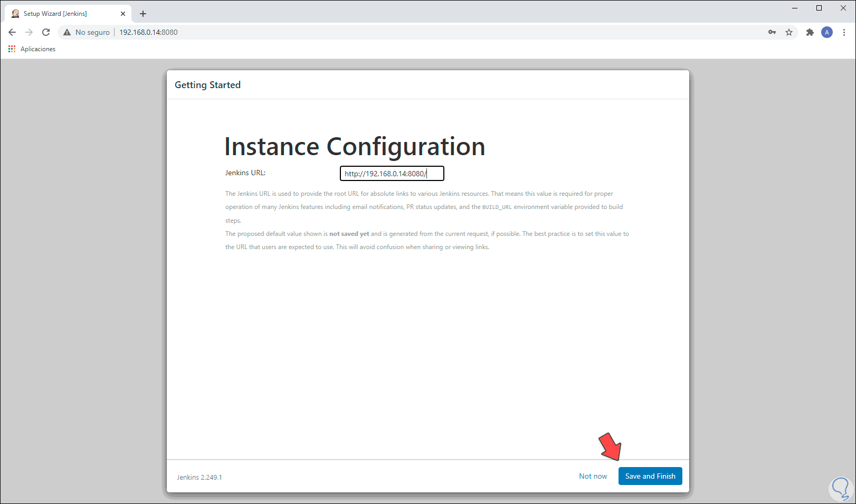The image size is (856, 504).
Task: Click the 'Jenkins 2.249.1' version text
Action: [x=199, y=477]
